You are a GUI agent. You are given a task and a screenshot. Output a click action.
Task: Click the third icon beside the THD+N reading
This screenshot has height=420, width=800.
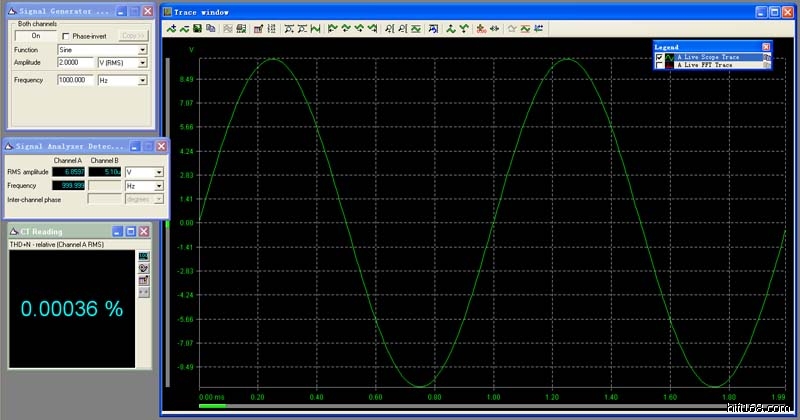(x=142, y=281)
